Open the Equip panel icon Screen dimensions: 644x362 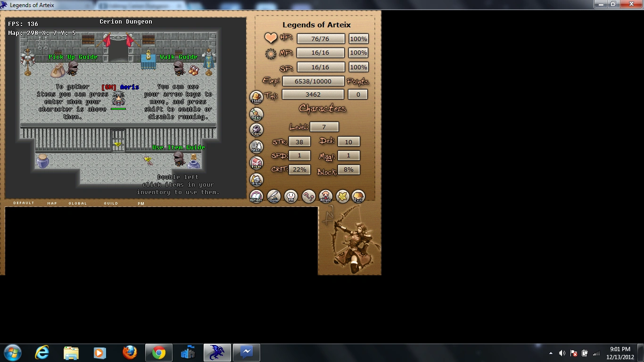(256, 131)
